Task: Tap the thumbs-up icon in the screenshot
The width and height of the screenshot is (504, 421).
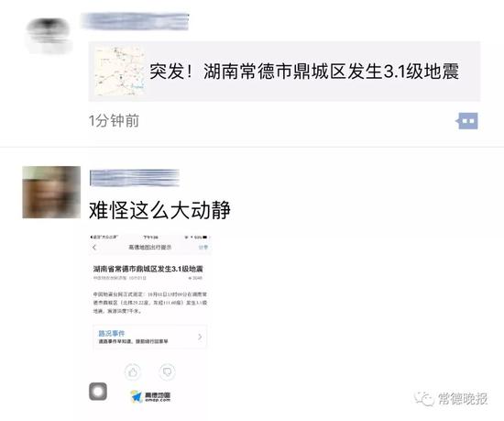Action: click(133, 372)
